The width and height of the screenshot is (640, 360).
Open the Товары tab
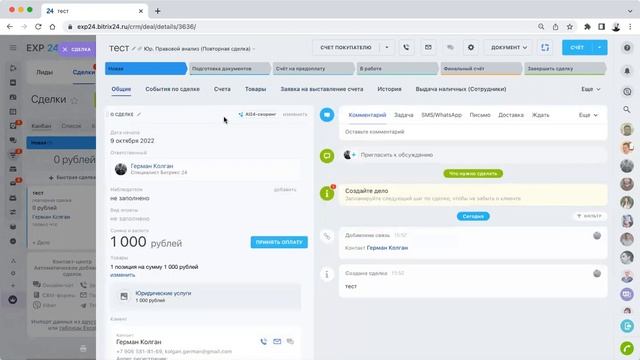pyautogui.click(x=256, y=89)
